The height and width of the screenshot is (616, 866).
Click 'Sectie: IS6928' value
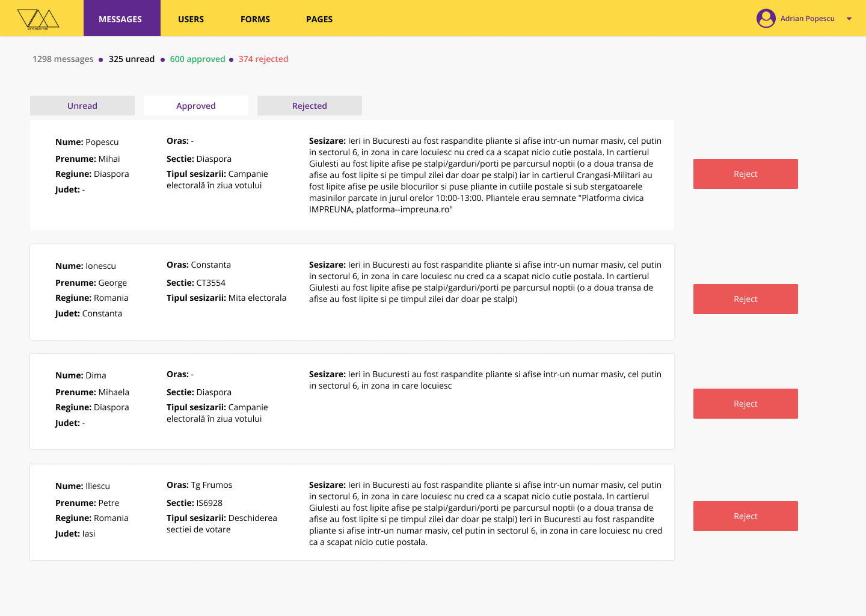point(195,503)
